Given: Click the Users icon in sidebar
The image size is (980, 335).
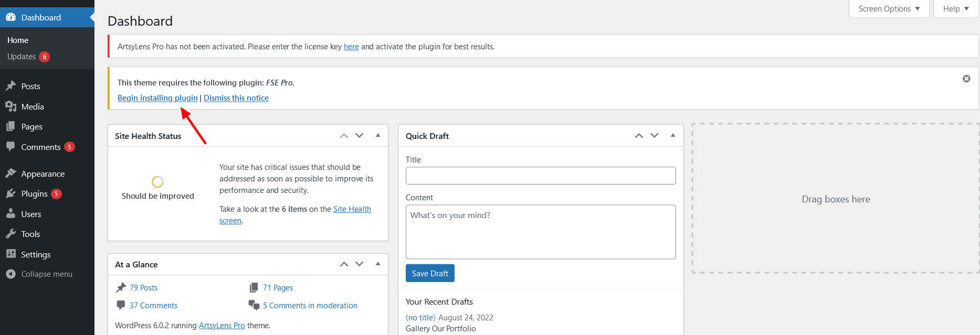Looking at the screenshot, I should pos(10,214).
